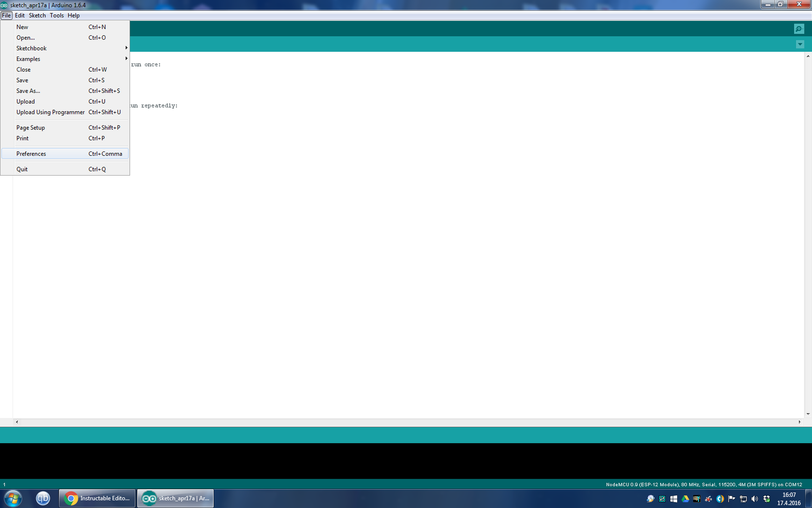Click the Show desktop strip
The height and width of the screenshot is (508, 812).
(x=809, y=499)
